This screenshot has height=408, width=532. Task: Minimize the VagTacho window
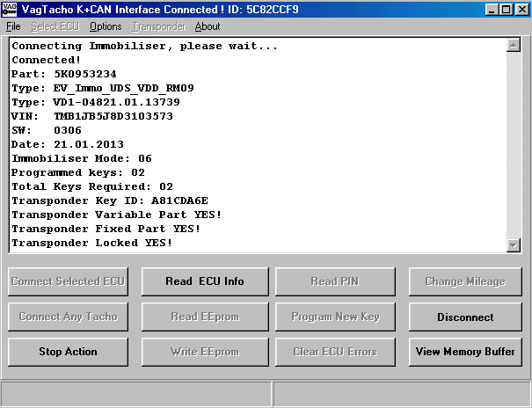click(492, 10)
